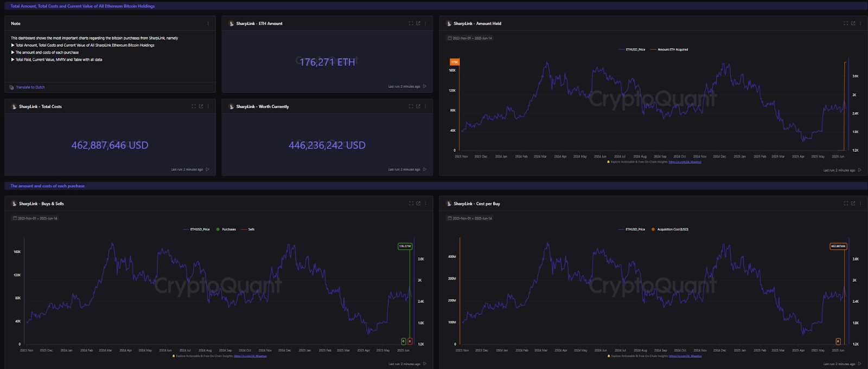Viewport: 868px width, 369px height.
Task: Open ETH Amount card in new window
Action: click(x=418, y=23)
